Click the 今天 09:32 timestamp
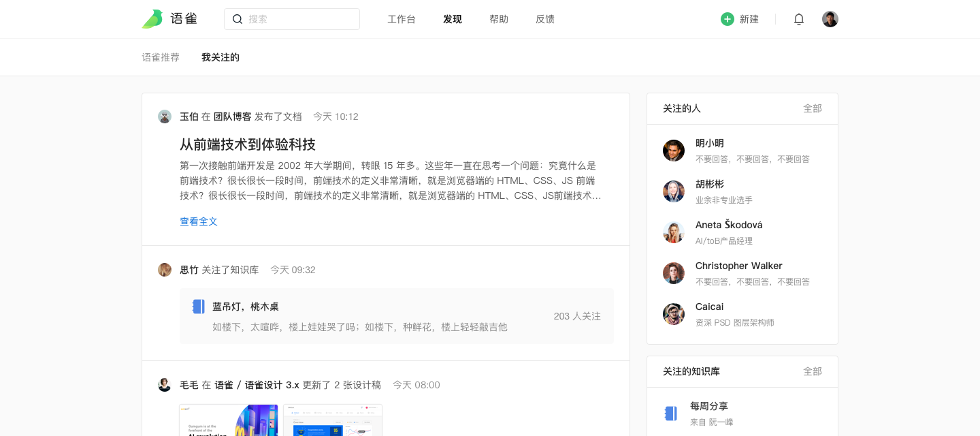Viewport: 980px width, 436px height. (293, 270)
